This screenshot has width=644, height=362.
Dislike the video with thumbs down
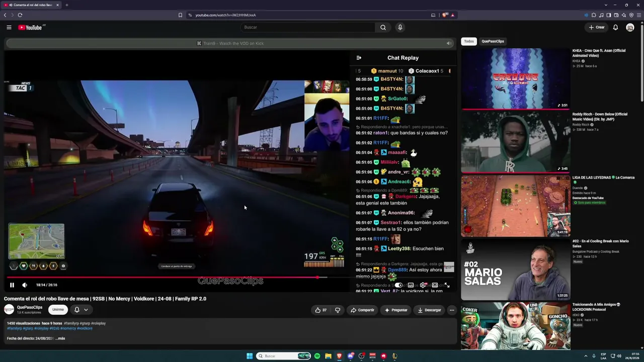point(338,310)
